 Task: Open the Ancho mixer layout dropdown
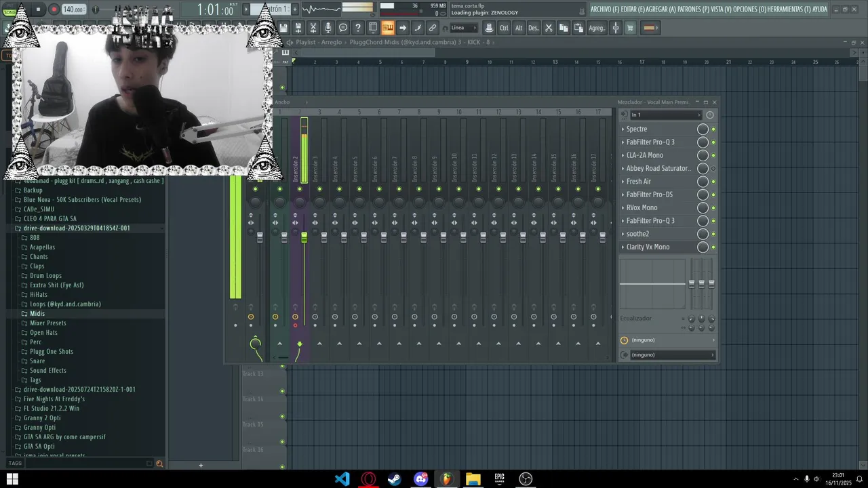pos(290,102)
